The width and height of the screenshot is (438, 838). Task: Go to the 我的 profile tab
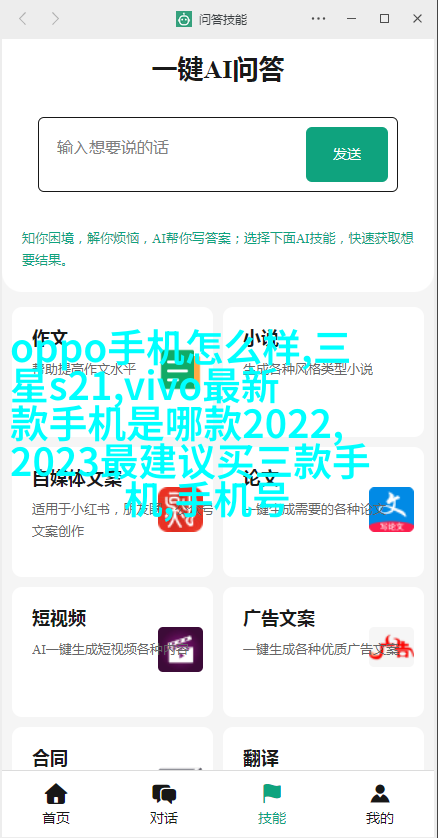click(380, 804)
